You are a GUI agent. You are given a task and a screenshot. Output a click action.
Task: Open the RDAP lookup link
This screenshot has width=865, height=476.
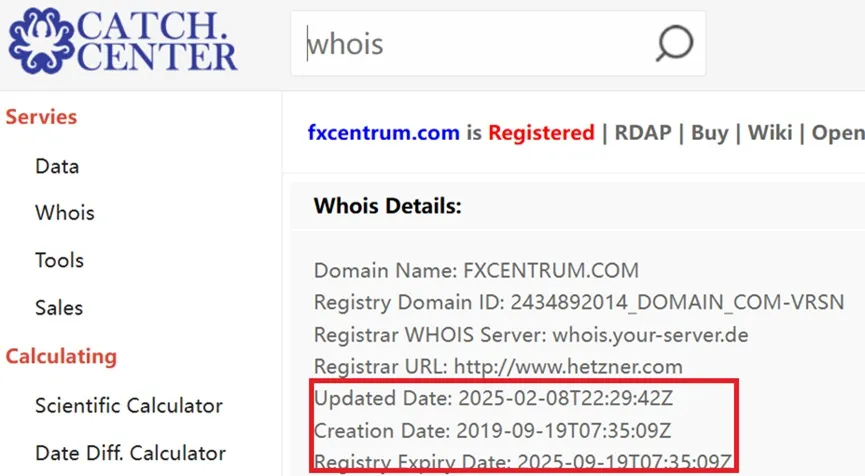(x=643, y=132)
